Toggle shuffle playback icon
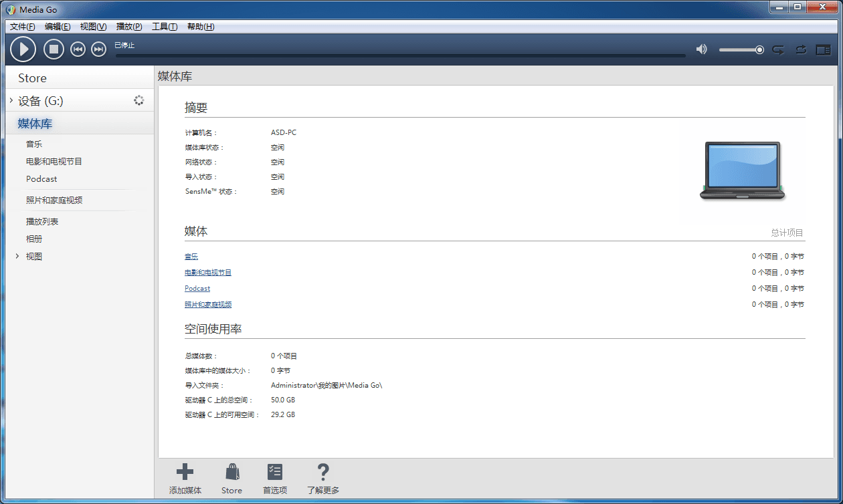843x504 pixels. coord(801,49)
